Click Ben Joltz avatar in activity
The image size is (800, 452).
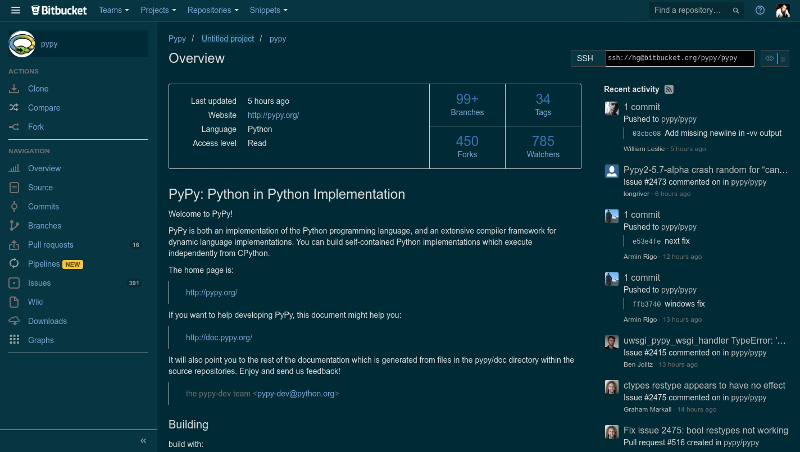[611, 342]
